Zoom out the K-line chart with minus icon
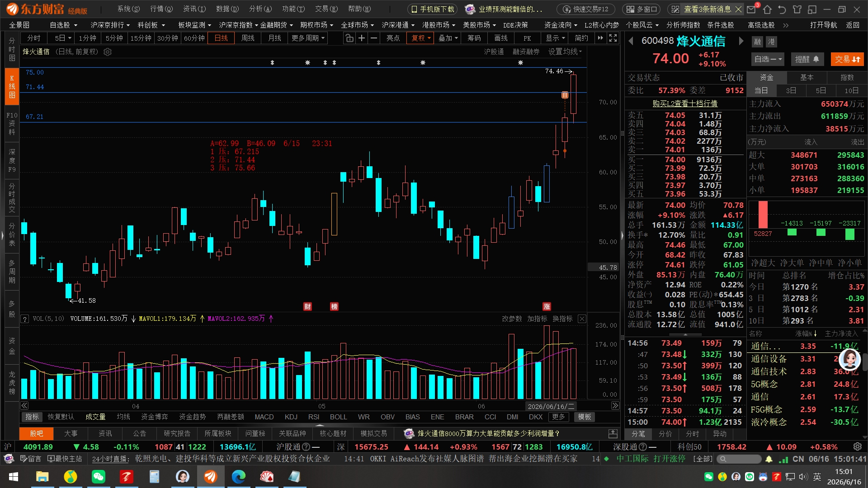 click(374, 38)
